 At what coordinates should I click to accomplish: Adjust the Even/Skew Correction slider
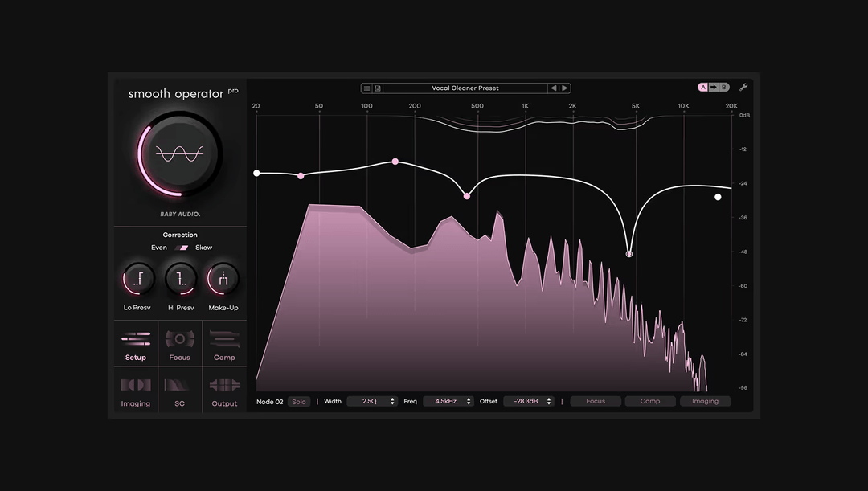182,248
